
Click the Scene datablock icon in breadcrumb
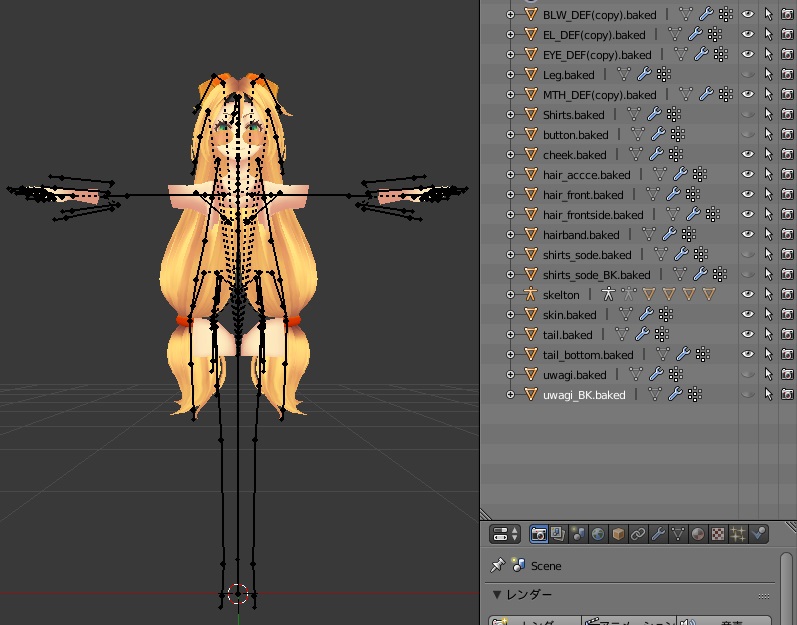[518, 565]
